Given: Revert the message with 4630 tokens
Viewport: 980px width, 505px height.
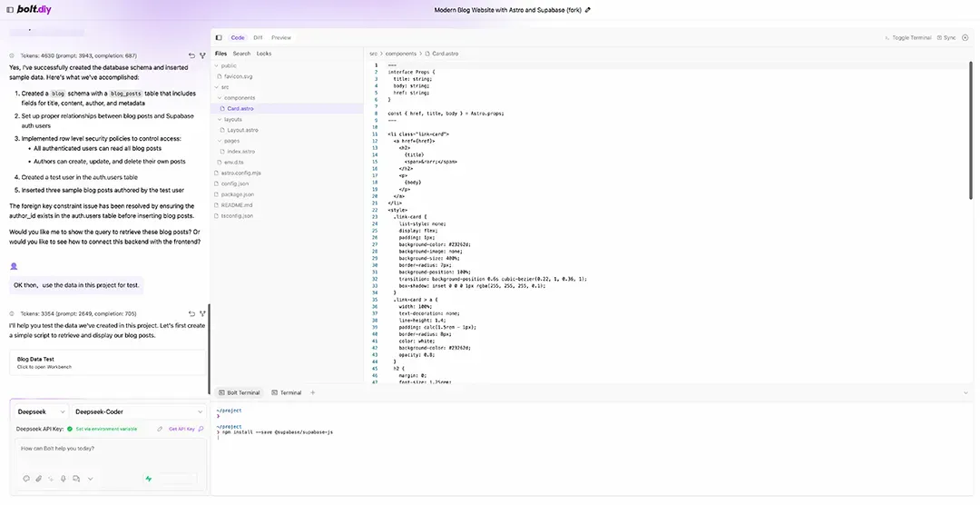Looking at the screenshot, I should tap(191, 55).
